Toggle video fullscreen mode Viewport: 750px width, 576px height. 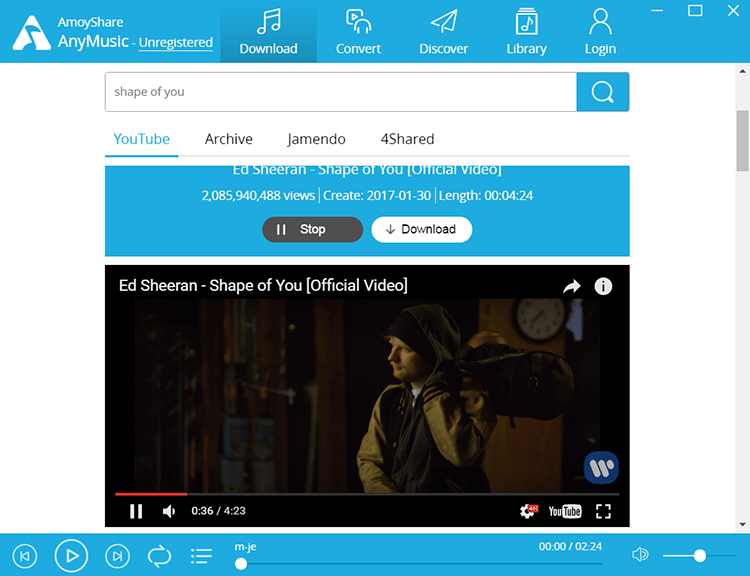click(x=604, y=511)
